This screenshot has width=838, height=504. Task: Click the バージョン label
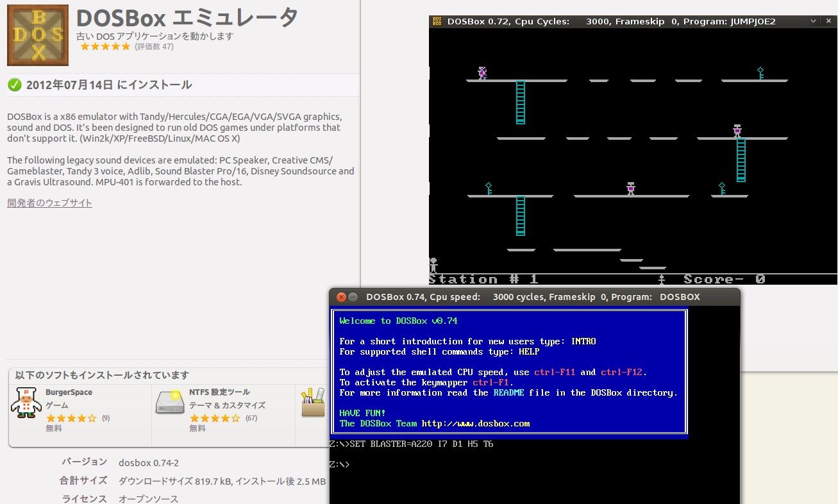[x=84, y=462]
